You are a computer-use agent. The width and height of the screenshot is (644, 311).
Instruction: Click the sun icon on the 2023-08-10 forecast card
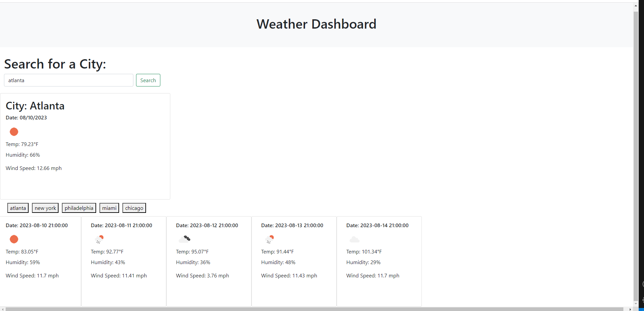(x=14, y=239)
